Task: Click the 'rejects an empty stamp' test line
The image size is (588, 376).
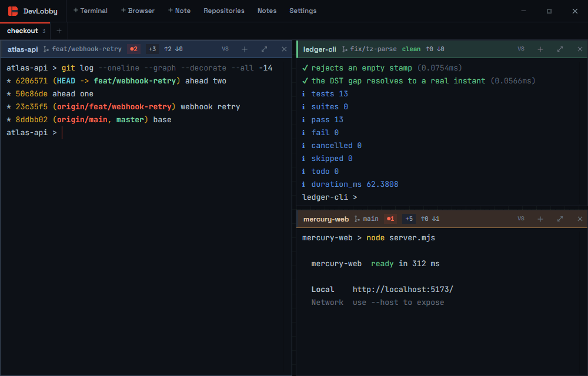Action: [382, 68]
